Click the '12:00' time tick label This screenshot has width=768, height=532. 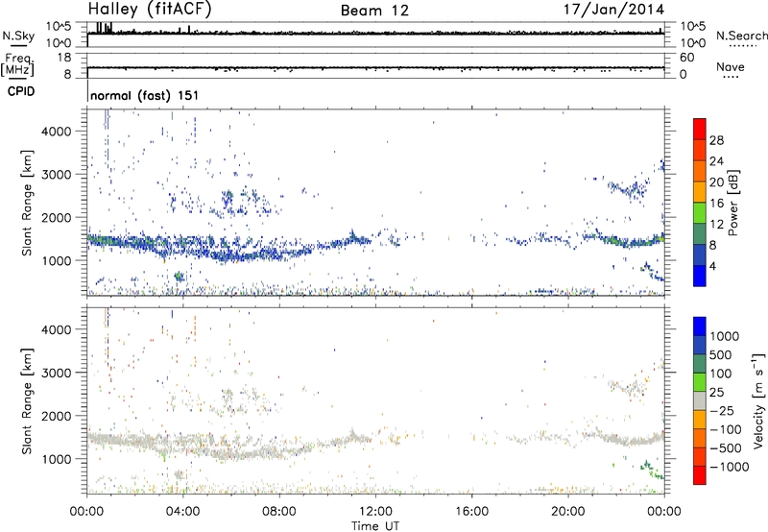tap(375, 512)
